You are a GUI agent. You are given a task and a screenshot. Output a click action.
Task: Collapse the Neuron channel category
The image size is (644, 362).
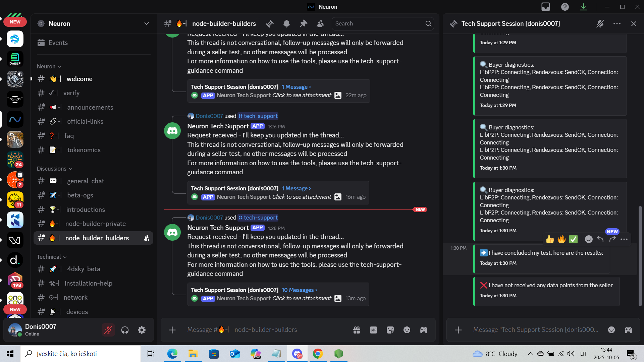tap(49, 66)
